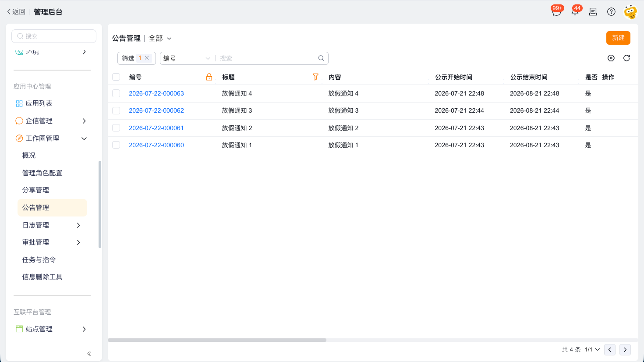Collapse the sidebar with double chevron icon
This screenshot has height=362, width=644.
[x=89, y=354]
